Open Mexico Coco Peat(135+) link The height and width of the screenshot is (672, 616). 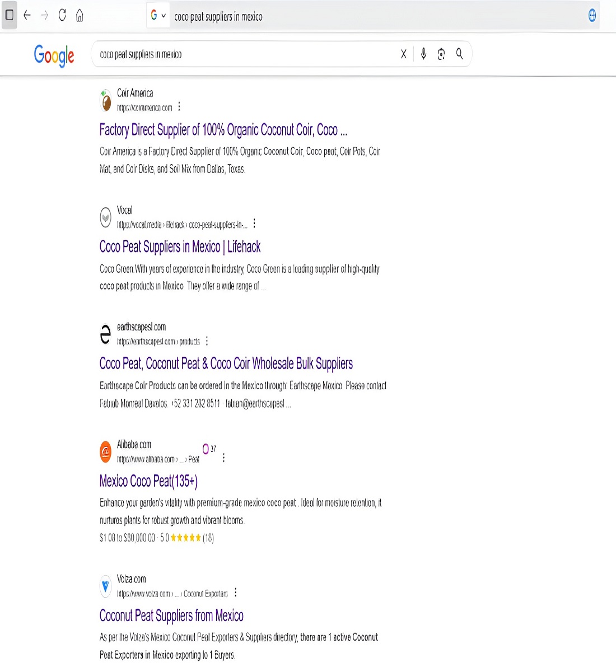click(x=148, y=481)
